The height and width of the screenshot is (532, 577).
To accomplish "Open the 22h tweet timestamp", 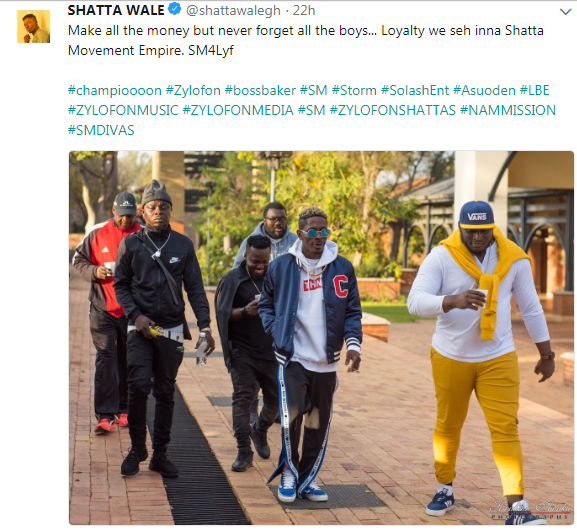I will tap(304, 10).
